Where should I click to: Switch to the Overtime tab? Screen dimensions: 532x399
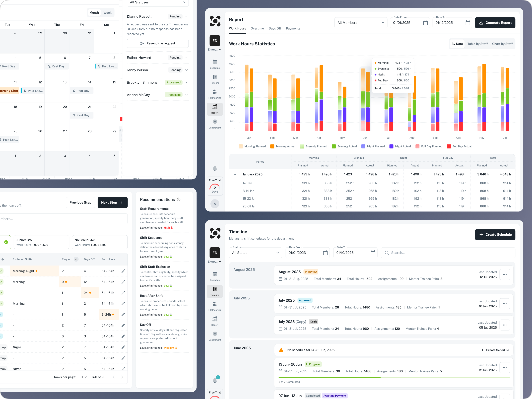pyautogui.click(x=257, y=28)
